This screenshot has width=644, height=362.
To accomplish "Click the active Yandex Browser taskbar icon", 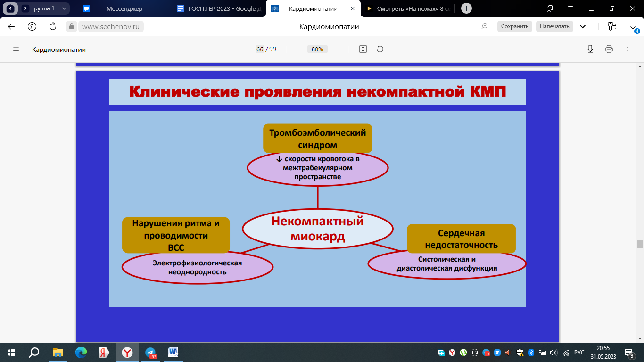I will tap(127, 352).
